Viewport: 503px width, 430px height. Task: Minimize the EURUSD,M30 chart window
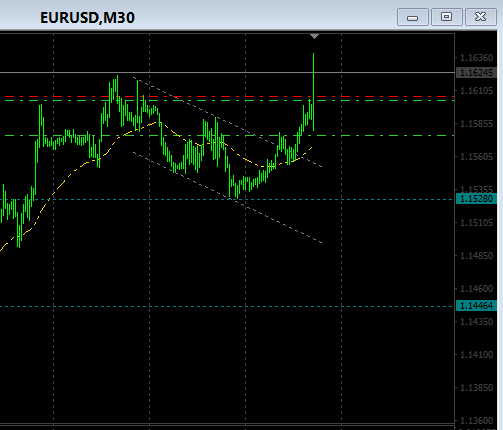413,17
